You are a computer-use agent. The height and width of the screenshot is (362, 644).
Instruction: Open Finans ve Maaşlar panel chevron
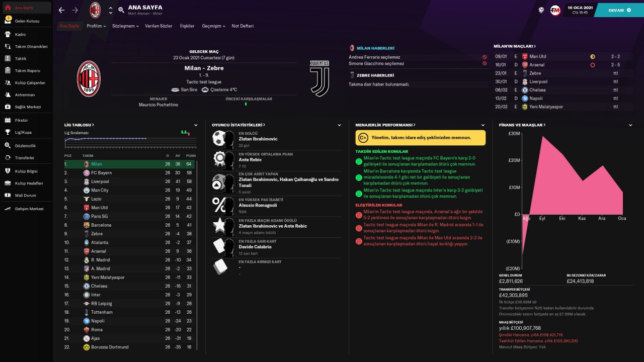[630, 125]
